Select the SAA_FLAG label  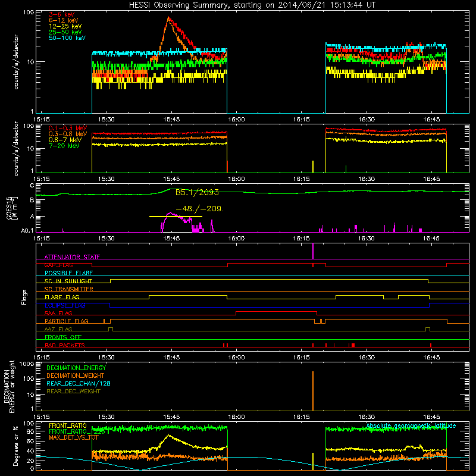(x=58, y=313)
